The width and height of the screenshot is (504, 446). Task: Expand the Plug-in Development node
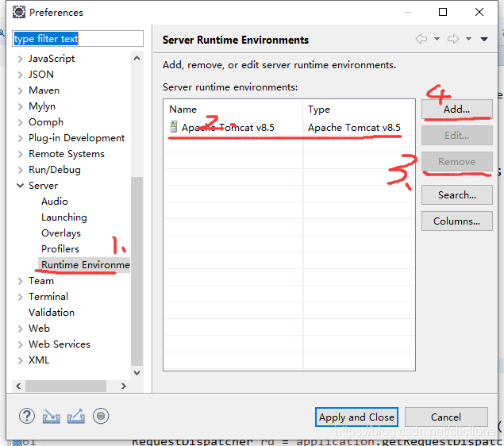[21, 138]
